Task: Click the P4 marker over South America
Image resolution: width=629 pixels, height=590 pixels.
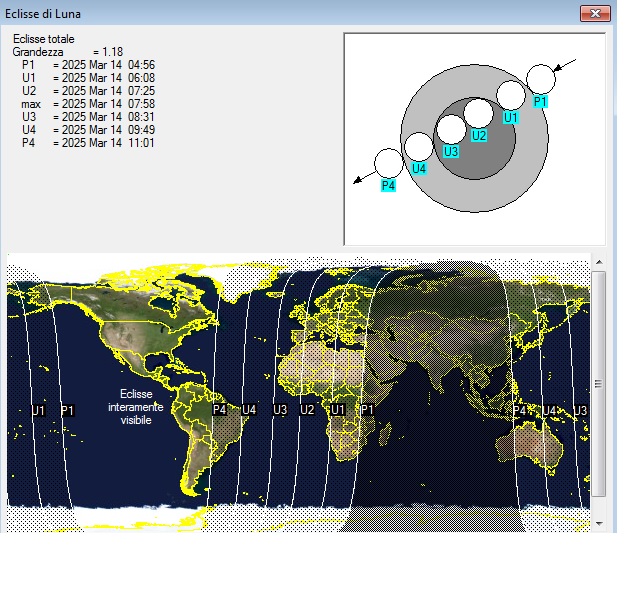Action: 220,410
